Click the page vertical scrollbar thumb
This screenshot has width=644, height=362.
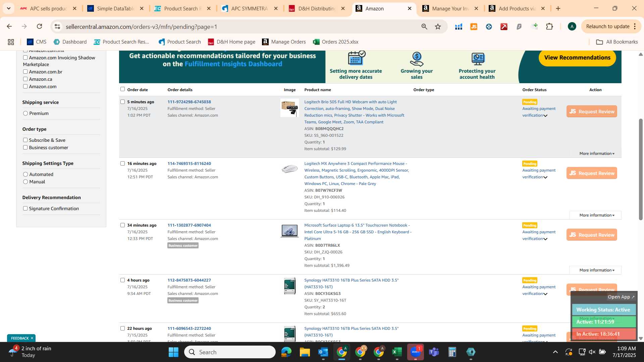[641, 169]
